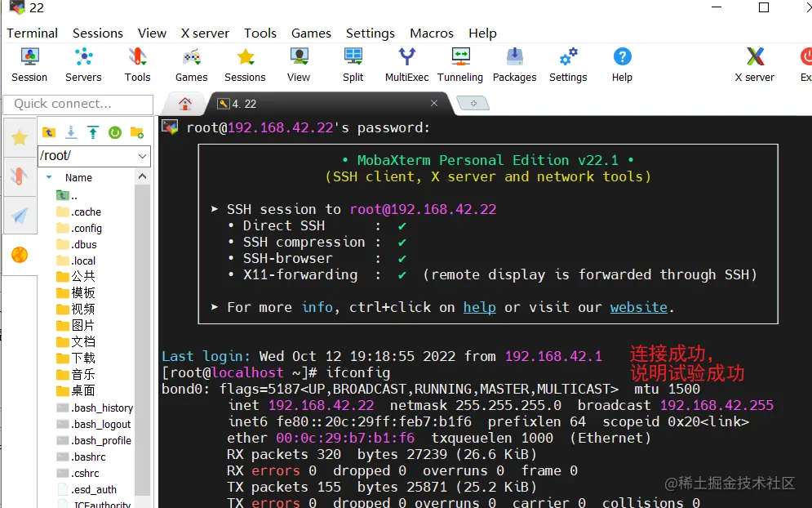The image size is (812, 508).
Task: Select the .bash_history file
Action: click(x=95, y=408)
